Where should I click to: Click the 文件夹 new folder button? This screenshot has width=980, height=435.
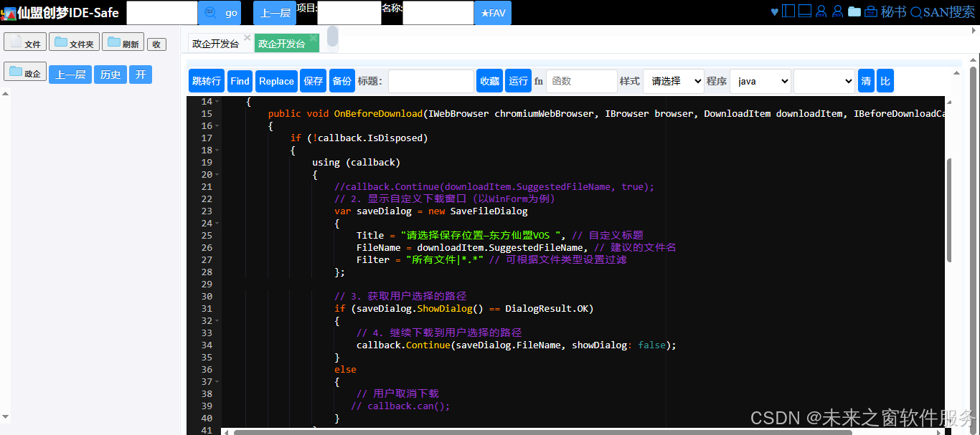click(74, 42)
